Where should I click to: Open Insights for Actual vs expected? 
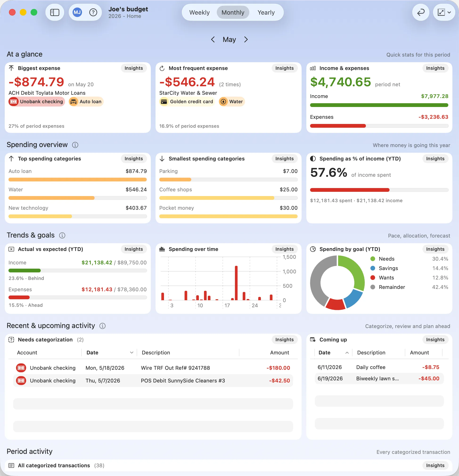coord(134,249)
